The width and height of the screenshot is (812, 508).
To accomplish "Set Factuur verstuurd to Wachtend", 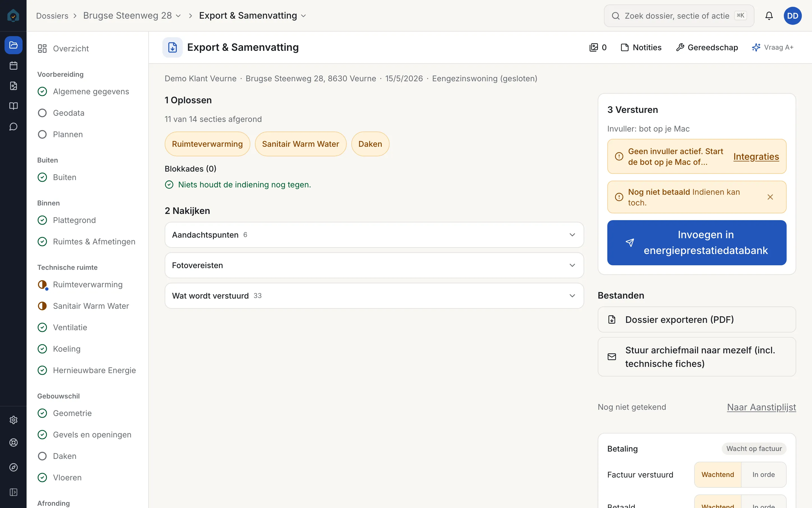I will [x=718, y=474].
